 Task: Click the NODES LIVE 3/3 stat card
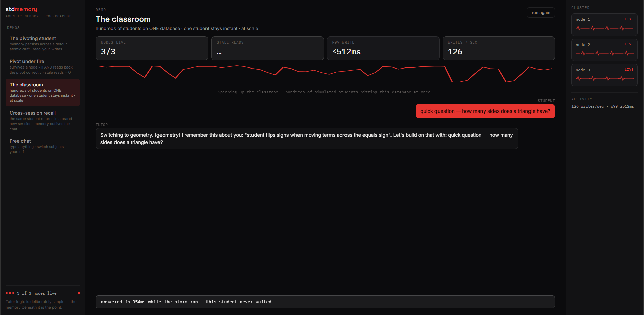(x=152, y=48)
